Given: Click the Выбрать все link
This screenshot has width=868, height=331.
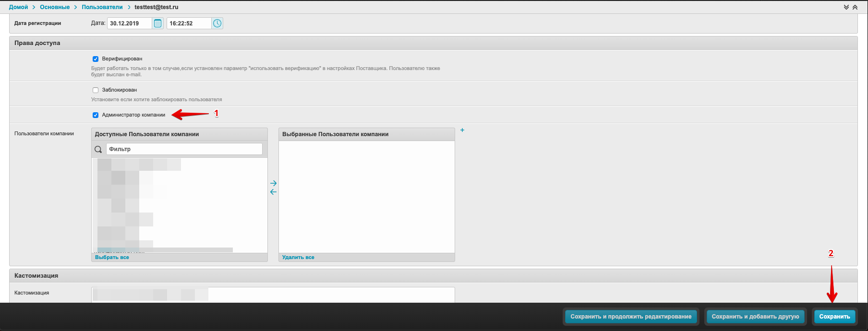Looking at the screenshot, I should [112, 258].
